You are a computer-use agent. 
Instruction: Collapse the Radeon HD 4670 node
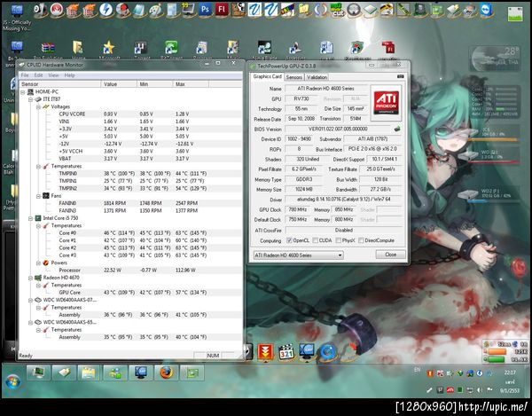point(30,278)
